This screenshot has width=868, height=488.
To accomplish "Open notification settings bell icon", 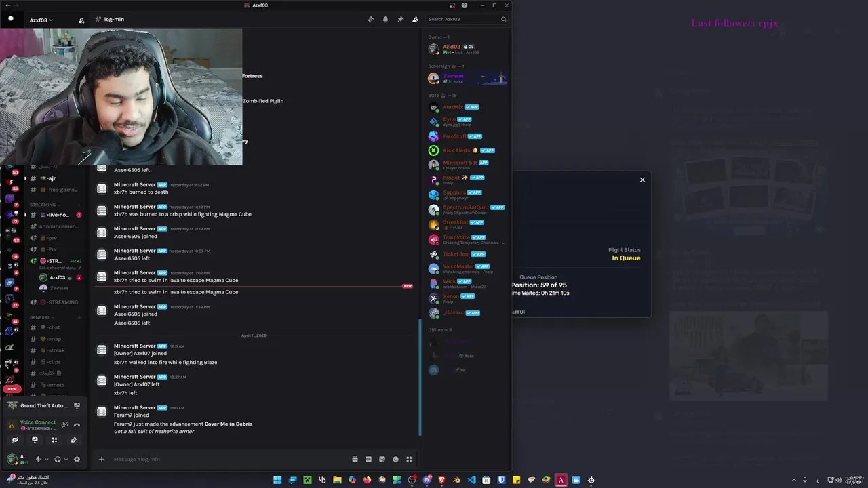I will point(385,19).
